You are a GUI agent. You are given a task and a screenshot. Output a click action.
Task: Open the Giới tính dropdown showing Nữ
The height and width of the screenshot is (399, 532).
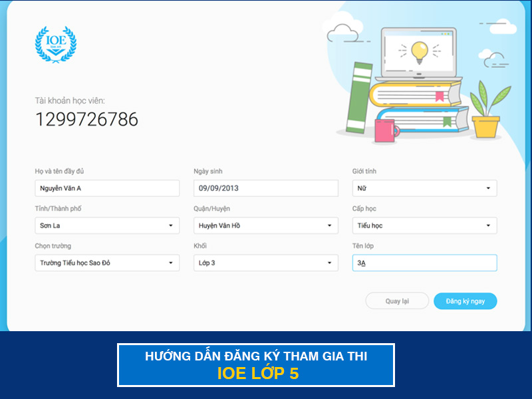point(424,188)
